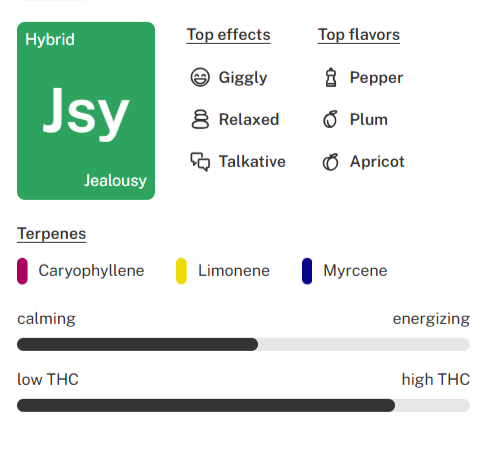This screenshot has width=481, height=451.
Task: Click the calming to energizing bar
Action: point(243,344)
